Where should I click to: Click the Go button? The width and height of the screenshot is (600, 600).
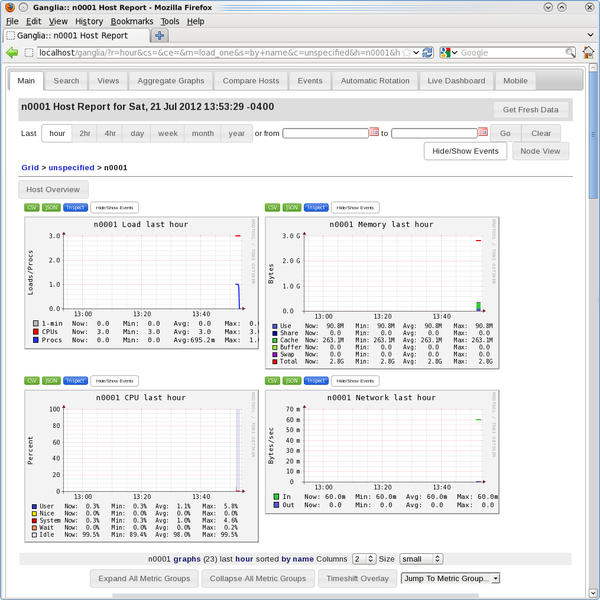505,133
